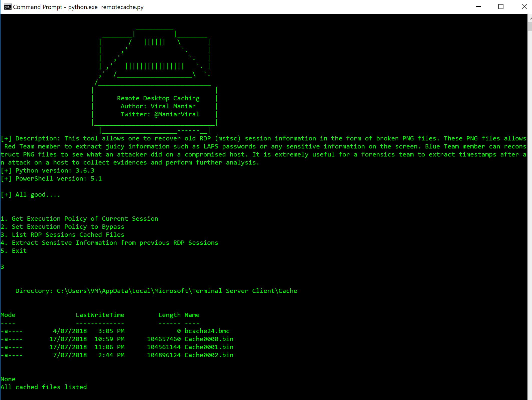Click the LastWriteTime column header

[100, 315]
